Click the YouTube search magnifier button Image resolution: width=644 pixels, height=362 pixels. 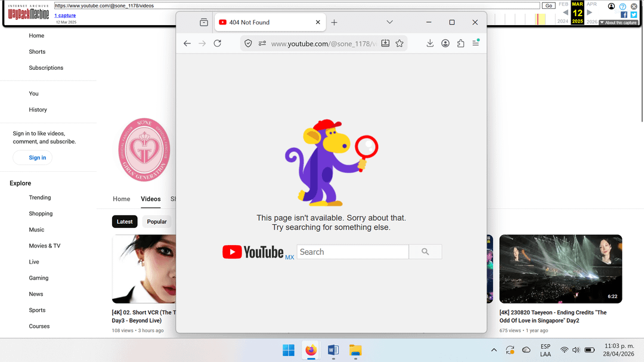[425, 252]
